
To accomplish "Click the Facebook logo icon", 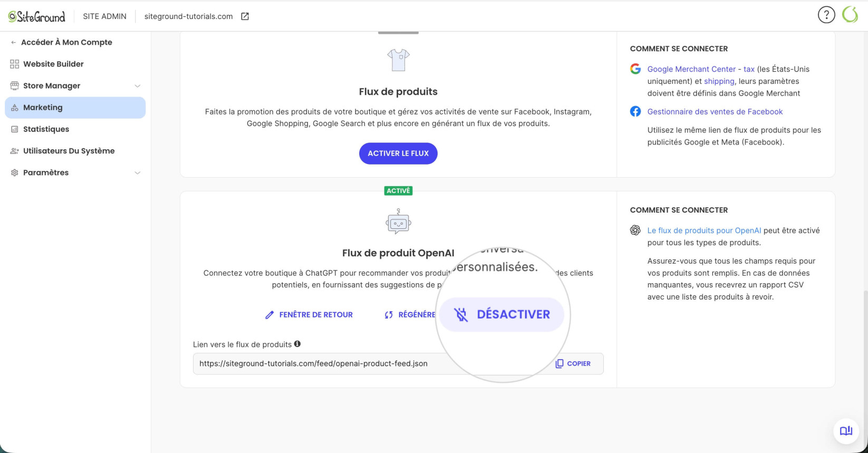I will click(x=635, y=111).
